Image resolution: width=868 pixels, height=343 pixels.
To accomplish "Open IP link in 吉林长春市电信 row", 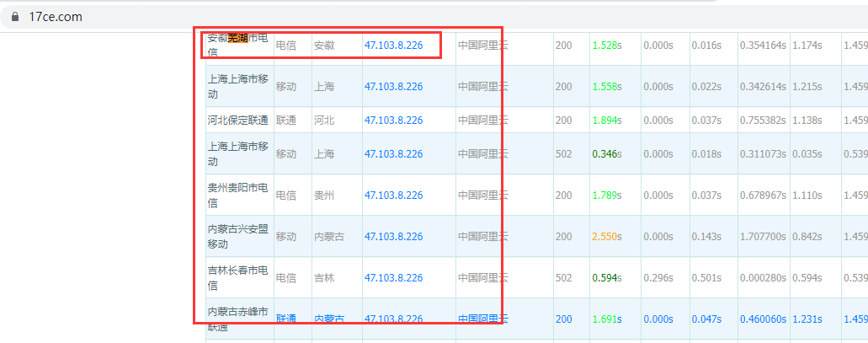I will pyautogui.click(x=393, y=278).
